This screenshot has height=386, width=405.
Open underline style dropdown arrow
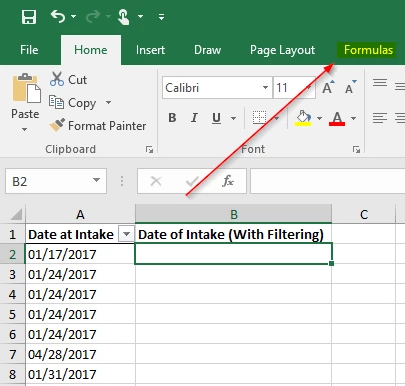(233, 118)
